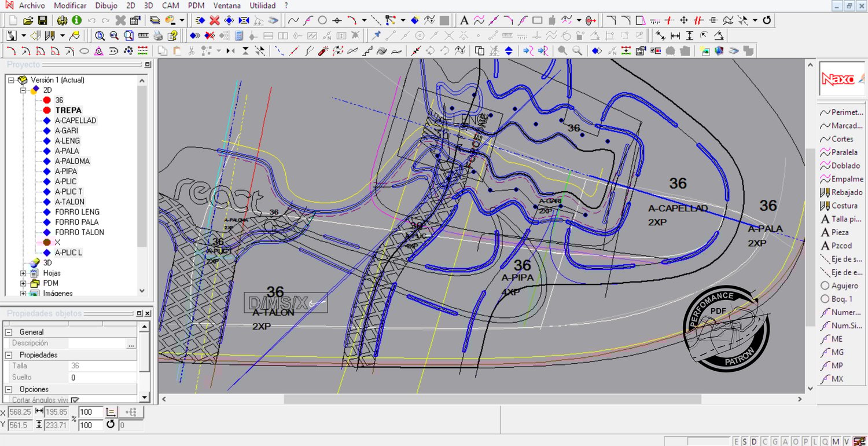Expand the Hojas tree node
The image size is (868, 446).
(x=24, y=273)
